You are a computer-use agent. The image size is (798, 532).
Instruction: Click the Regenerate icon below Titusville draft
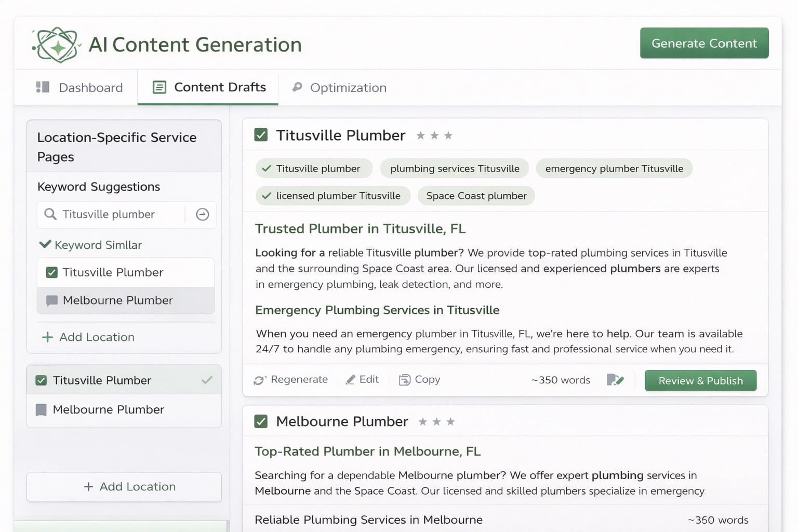pyautogui.click(x=260, y=380)
